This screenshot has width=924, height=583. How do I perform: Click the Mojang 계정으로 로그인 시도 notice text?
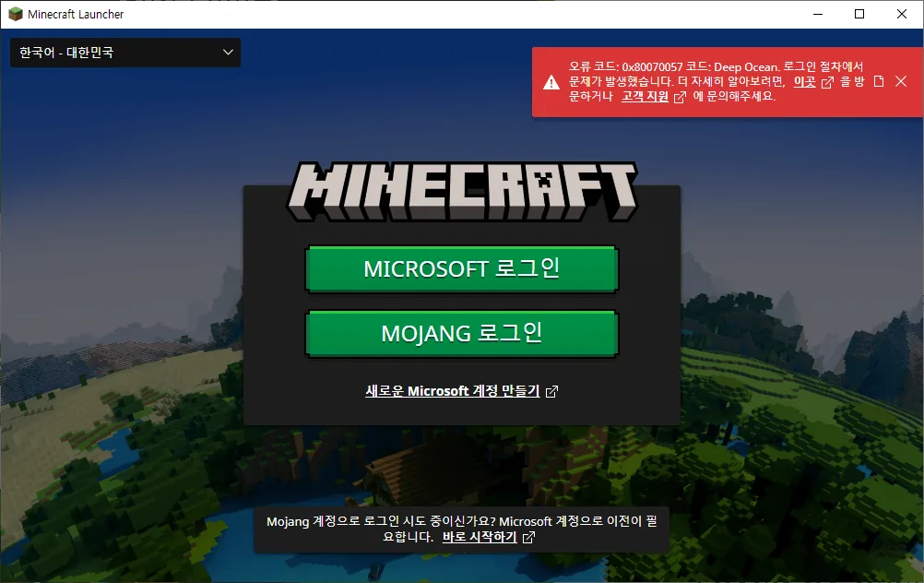tap(461, 529)
